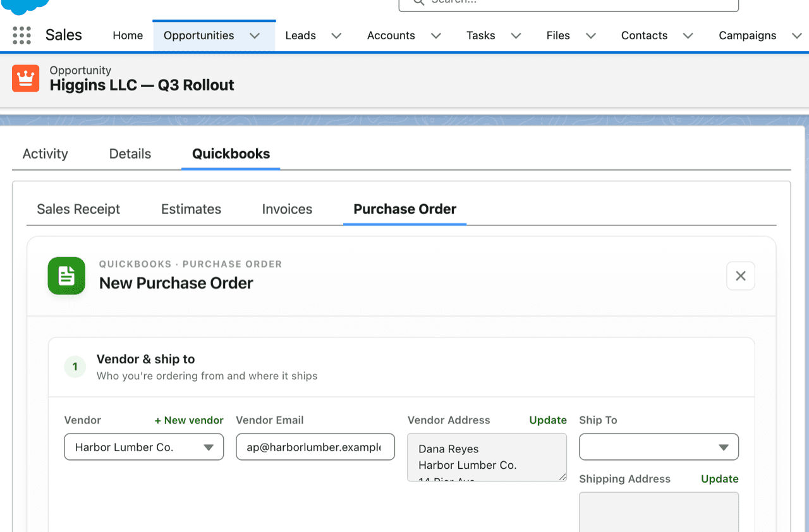Click the search magnifier icon
Screen dimensions: 809x532
pyautogui.click(x=418, y=2)
